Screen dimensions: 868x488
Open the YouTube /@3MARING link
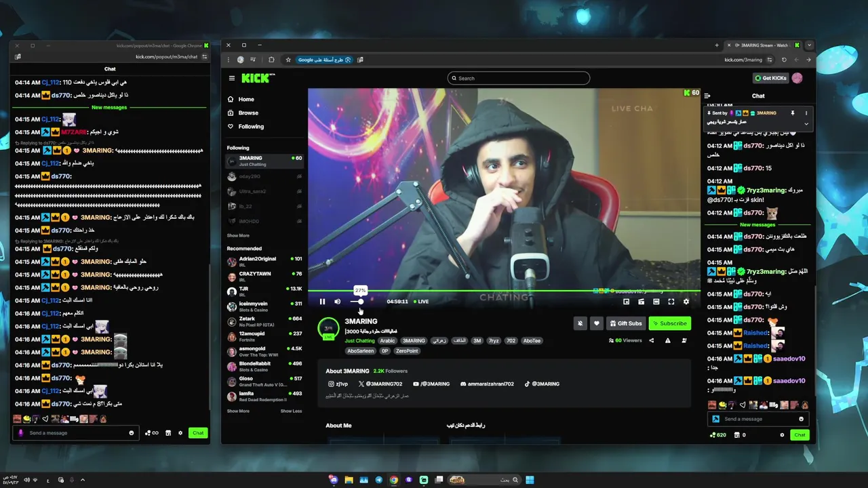431,384
